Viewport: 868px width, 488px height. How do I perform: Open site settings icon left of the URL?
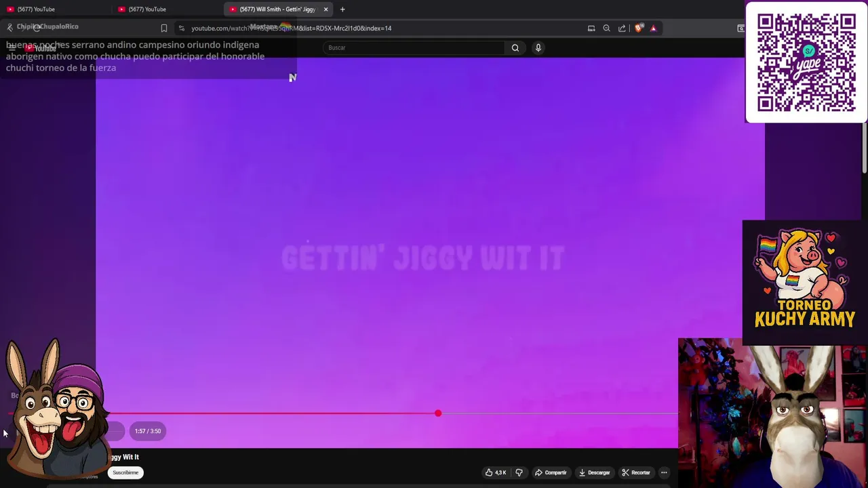point(181,28)
